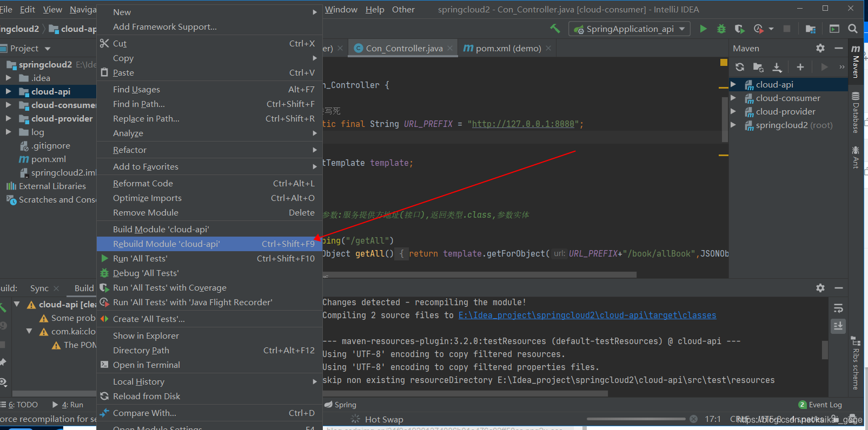Open http://127.0.0.1:8080 link in code
This screenshot has width=868, height=430.
click(x=523, y=124)
